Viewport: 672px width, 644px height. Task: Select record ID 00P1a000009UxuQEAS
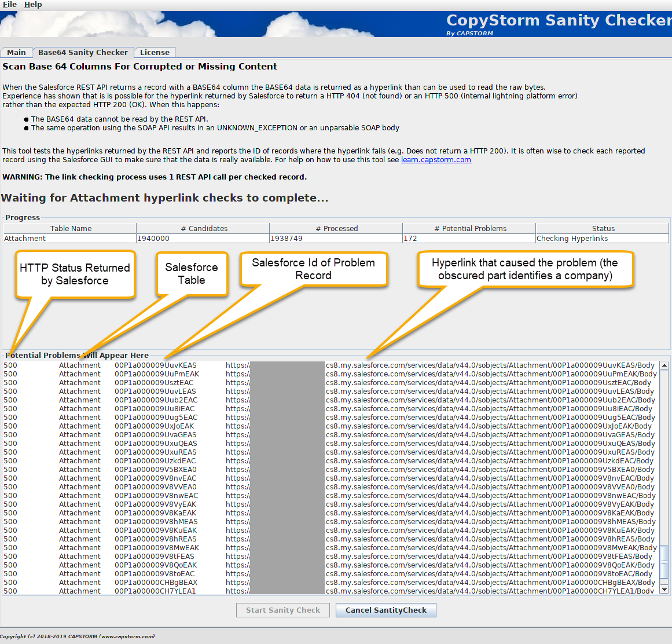tap(156, 444)
